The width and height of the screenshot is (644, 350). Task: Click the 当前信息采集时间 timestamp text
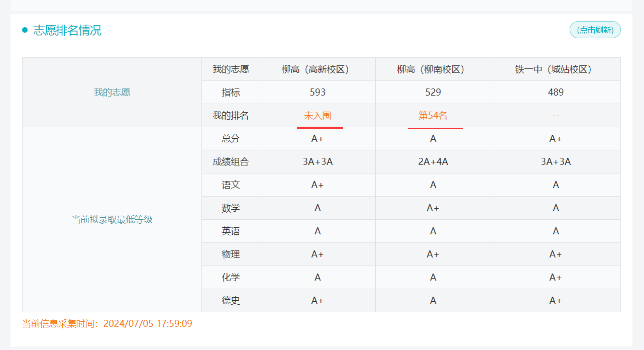pyautogui.click(x=107, y=324)
